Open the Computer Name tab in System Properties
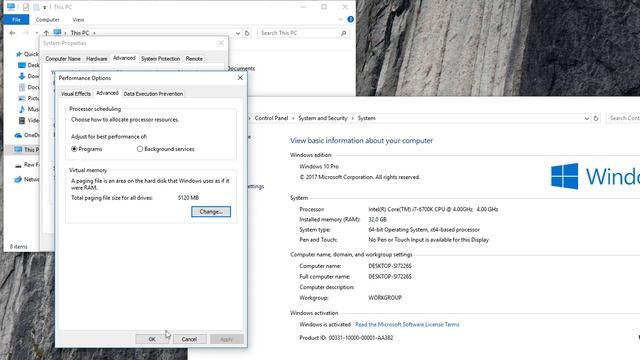 [x=63, y=59]
